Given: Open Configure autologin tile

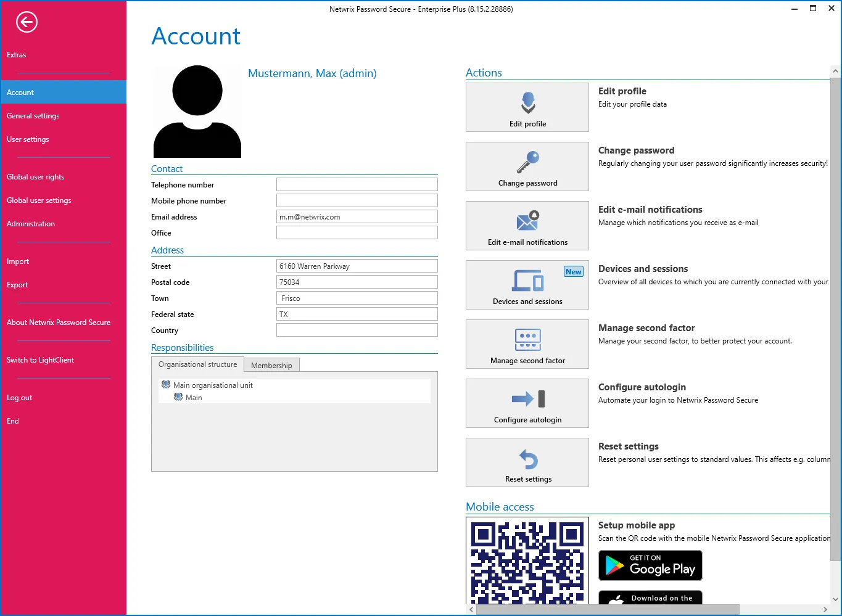Looking at the screenshot, I should tap(527, 403).
